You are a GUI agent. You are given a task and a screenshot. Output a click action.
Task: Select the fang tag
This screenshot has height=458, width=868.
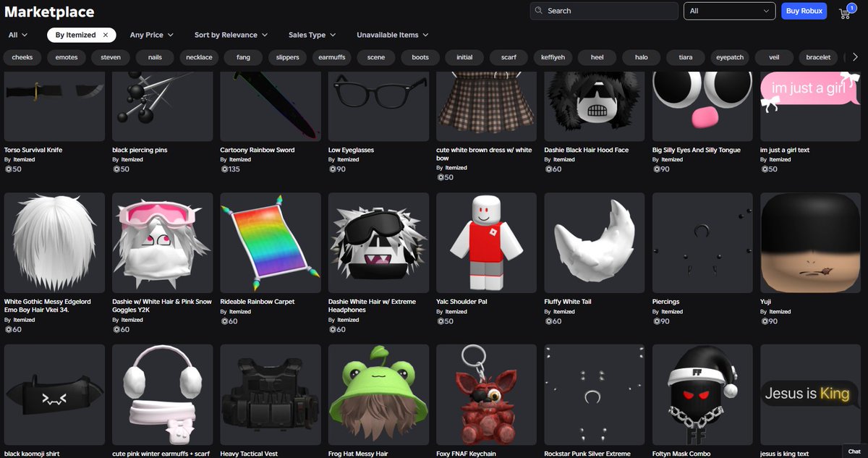pyautogui.click(x=243, y=57)
